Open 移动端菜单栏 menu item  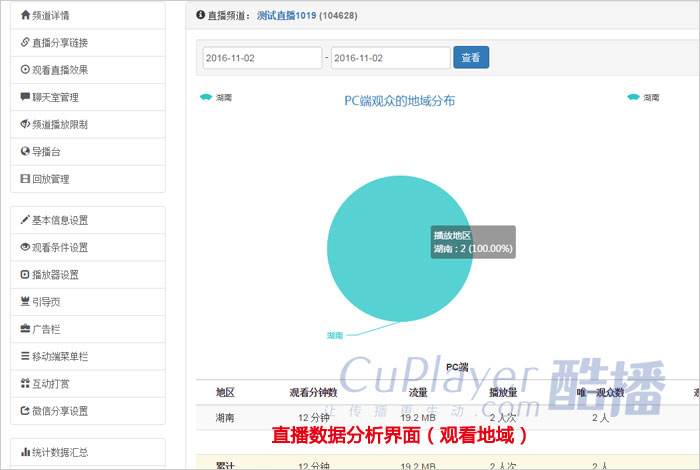point(88,357)
